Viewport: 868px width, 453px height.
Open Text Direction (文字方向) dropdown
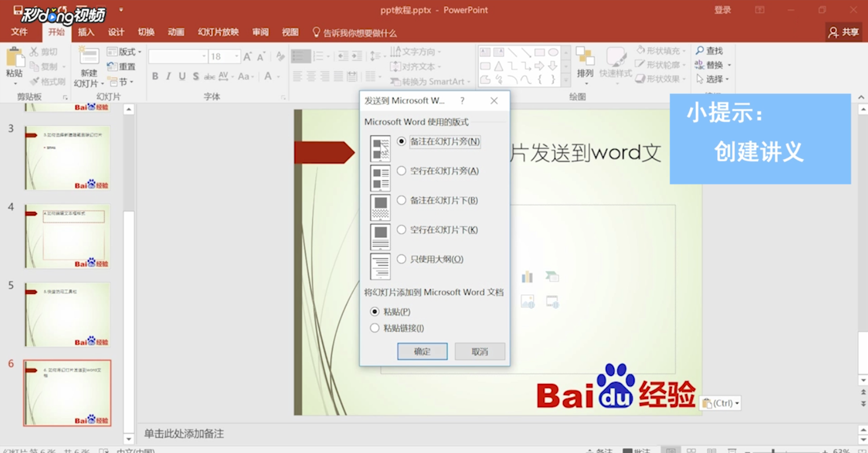click(439, 52)
